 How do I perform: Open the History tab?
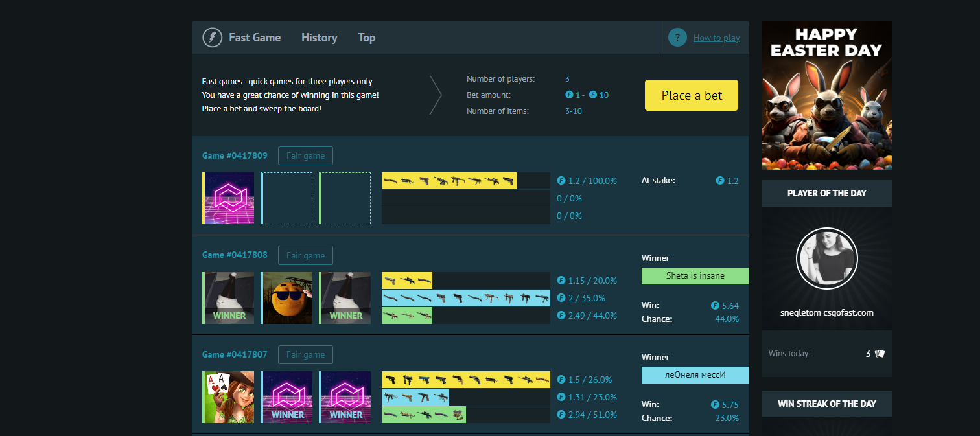point(319,38)
